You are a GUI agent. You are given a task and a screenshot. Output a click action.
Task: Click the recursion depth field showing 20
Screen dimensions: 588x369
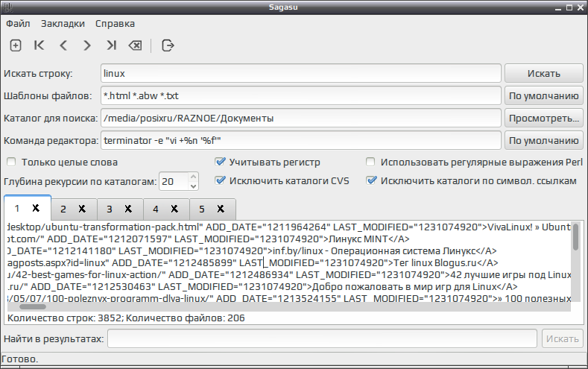point(174,181)
